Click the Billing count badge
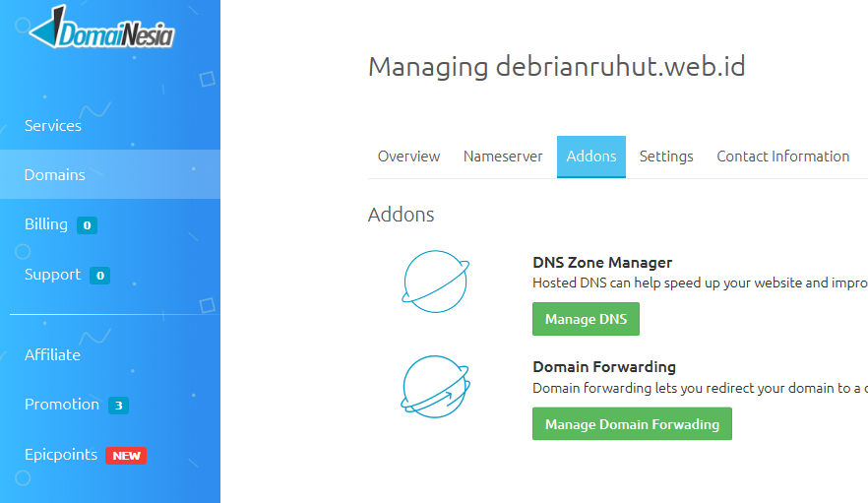Image resolution: width=868 pixels, height=503 pixels. [x=87, y=225]
